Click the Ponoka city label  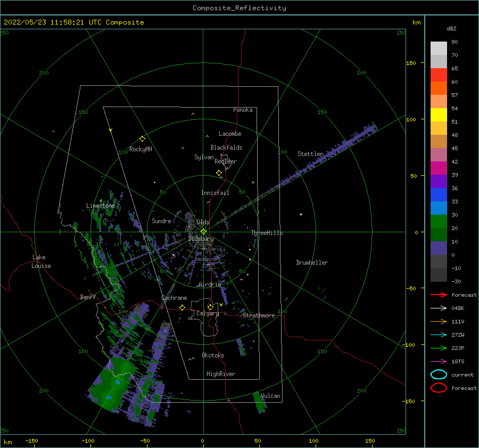243,110
